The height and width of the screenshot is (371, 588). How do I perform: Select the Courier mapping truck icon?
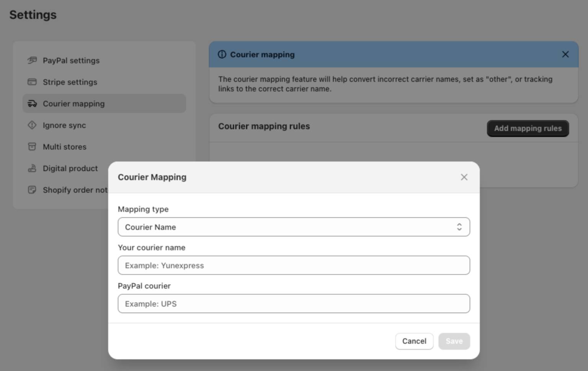pyautogui.click(x=32, y=103)
